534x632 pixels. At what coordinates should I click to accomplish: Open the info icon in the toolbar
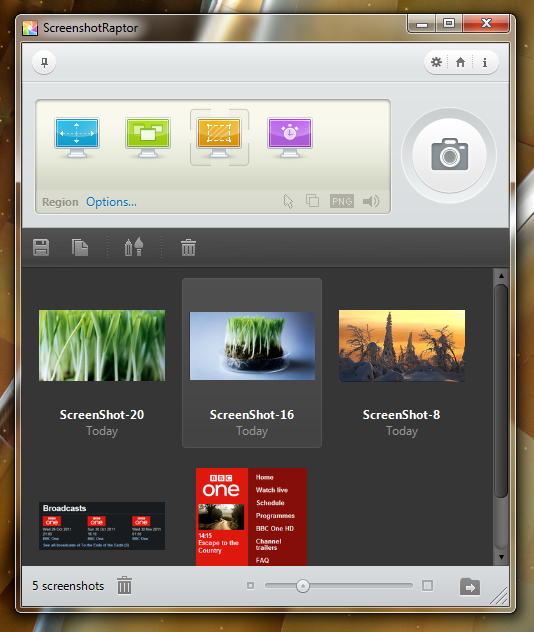(485, 62)
